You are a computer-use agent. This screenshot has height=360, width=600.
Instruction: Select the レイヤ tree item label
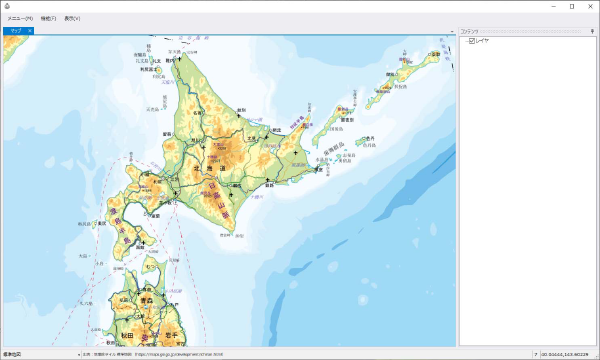click(x=482, y=41)
